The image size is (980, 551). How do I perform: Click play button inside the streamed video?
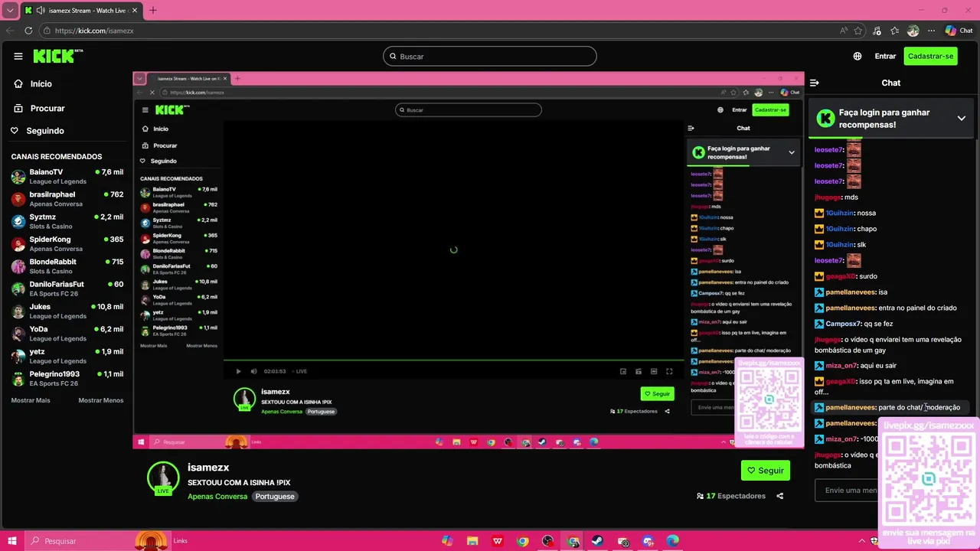pos(238,371)
